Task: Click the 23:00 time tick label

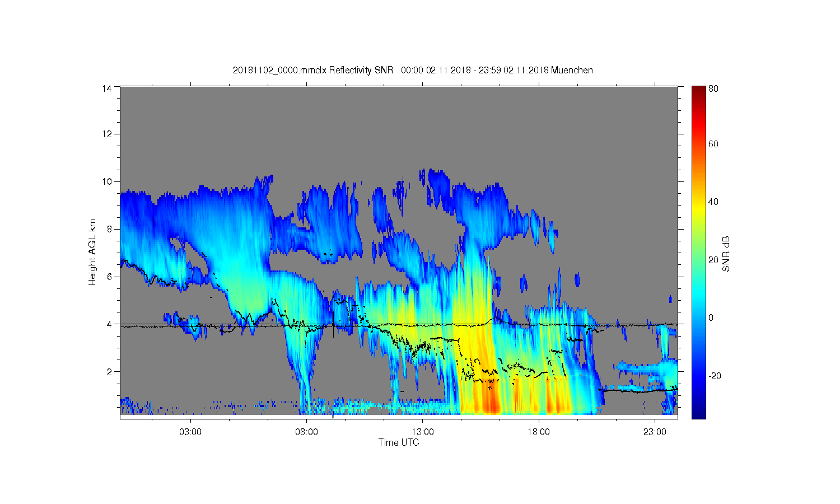Action: coord(655,432)
